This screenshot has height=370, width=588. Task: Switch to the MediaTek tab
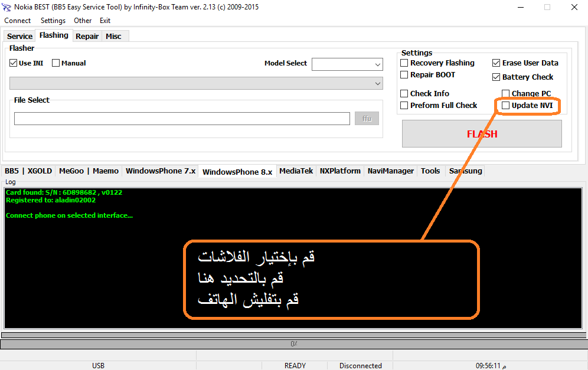pos(296,171)
